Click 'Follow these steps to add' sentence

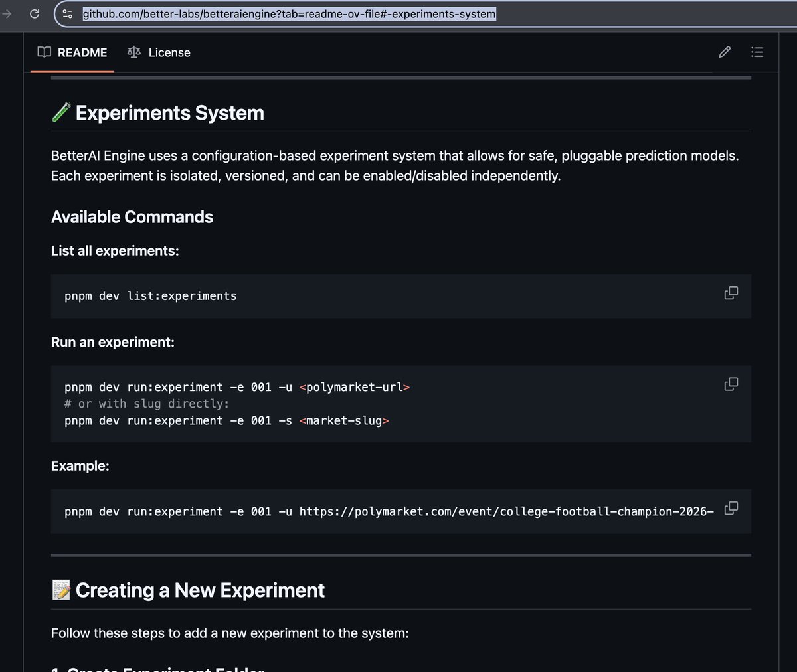point(230,633)
